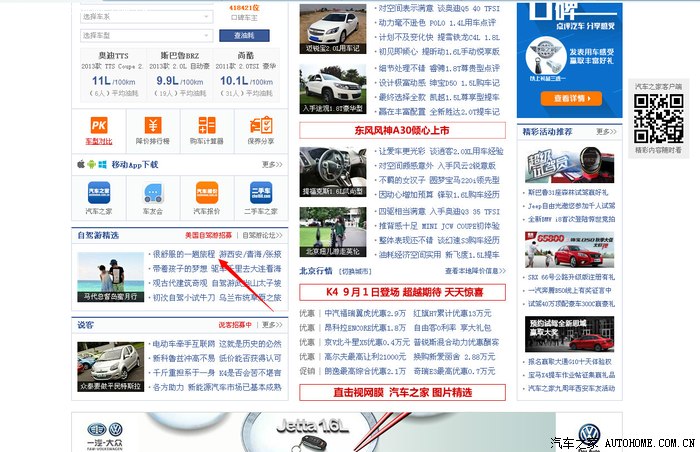Click the 车友会 app icon
Image resolution: width=700 pixels, height=452 pixels.
pyautogui.click(x=153, y=192)
